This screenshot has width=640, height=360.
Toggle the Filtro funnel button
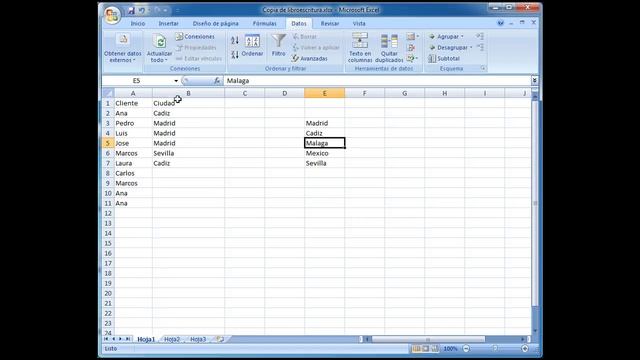point(279,45)
